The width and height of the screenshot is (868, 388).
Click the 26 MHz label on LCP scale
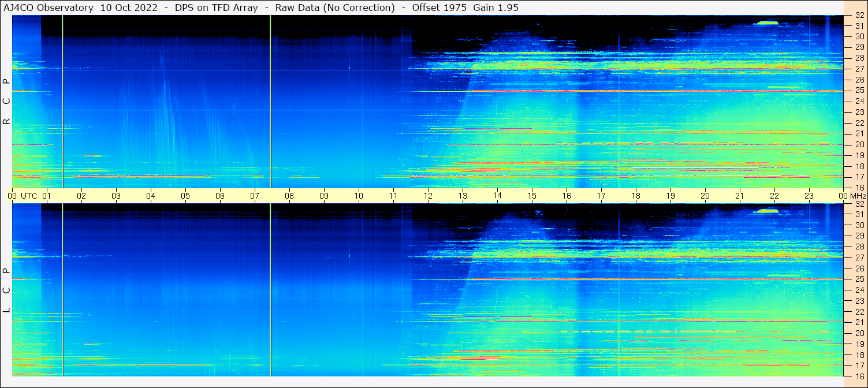(x=859, y=268)
